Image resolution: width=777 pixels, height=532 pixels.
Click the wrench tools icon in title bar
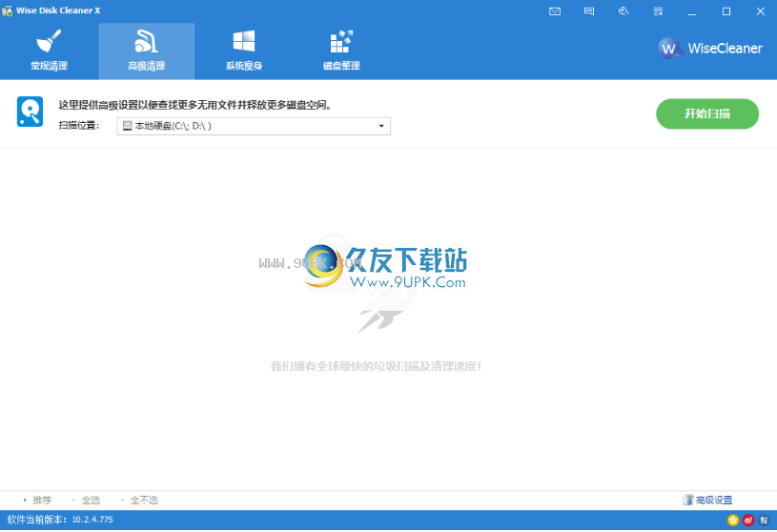[x=624, y=10]
